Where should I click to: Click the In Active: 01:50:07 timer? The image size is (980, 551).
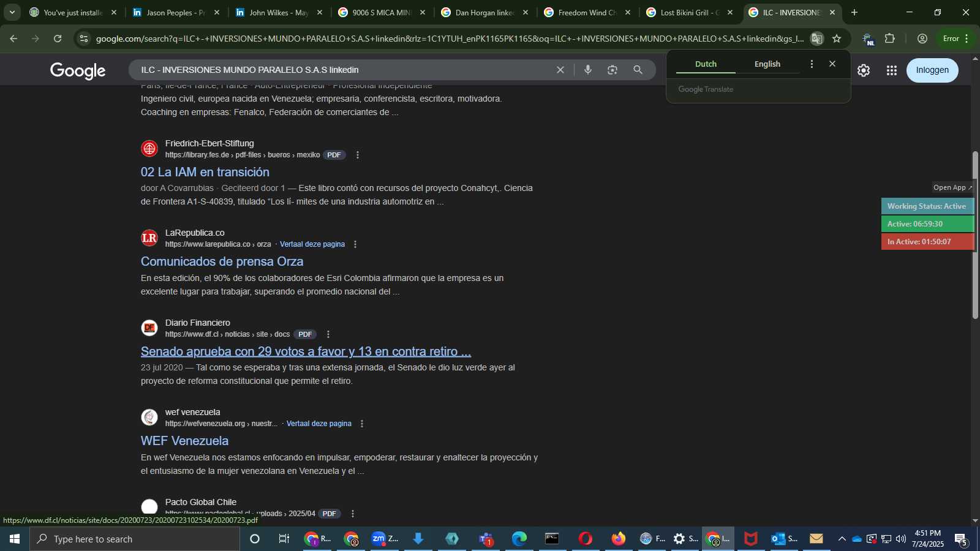click(x=927, y=242)
